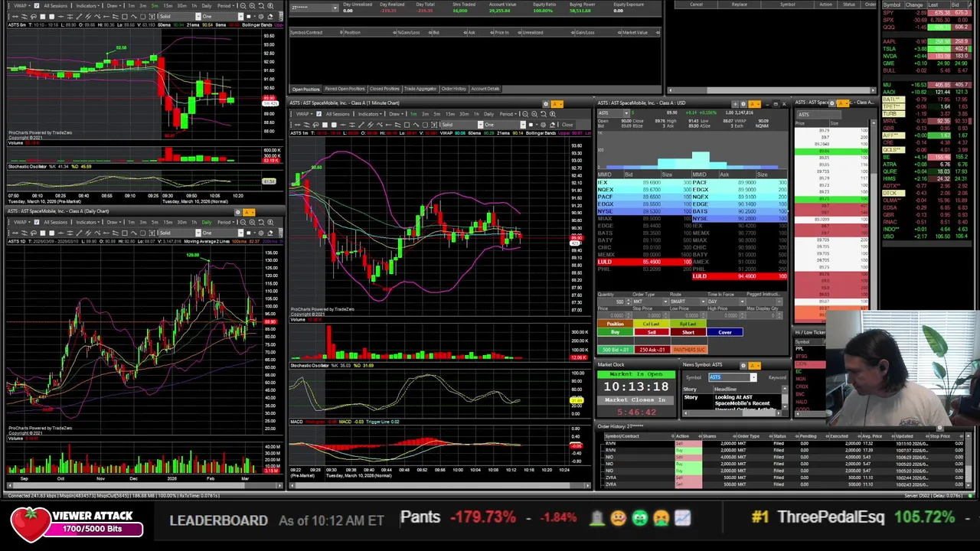Screen dimensions: 980x551
Task: Open Period dropdown on 1 Minute Chart
Action: (x=508, y=114)
